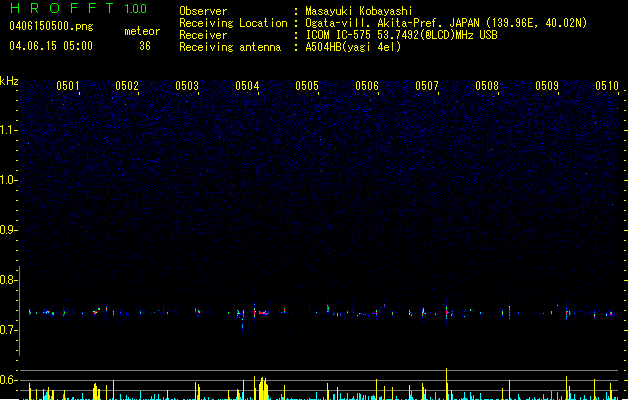
Task: Click the Receiving antenna label
Action: click(230, 47)
